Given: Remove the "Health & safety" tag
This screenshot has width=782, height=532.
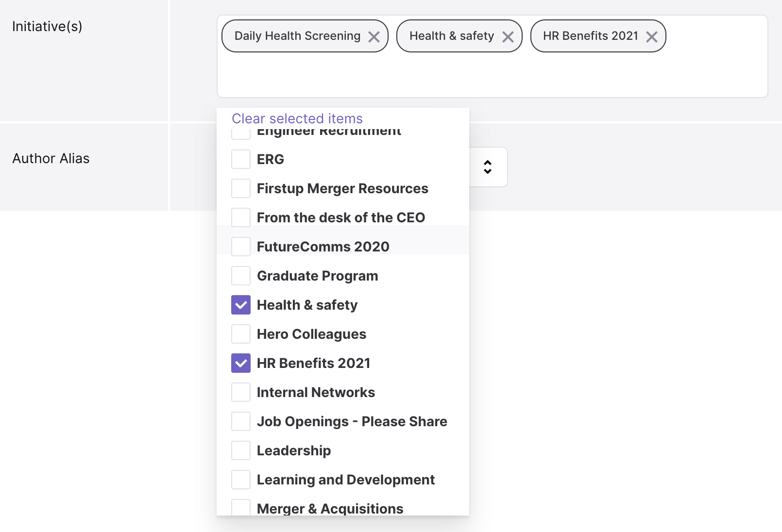Looking at the screenshot, I should tap(509, 36).
